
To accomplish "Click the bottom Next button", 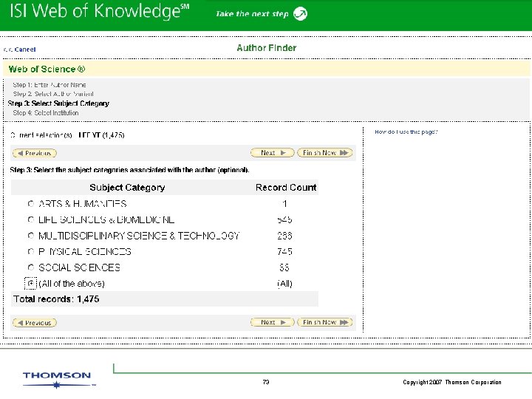I will tap(273, 322).
